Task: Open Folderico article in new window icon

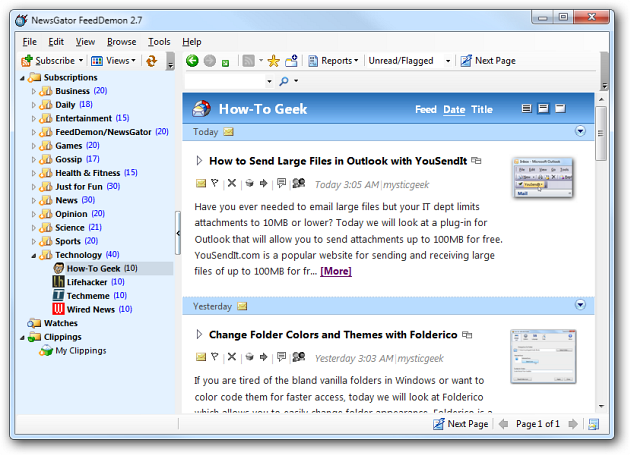Action: [x=467, y=334]
